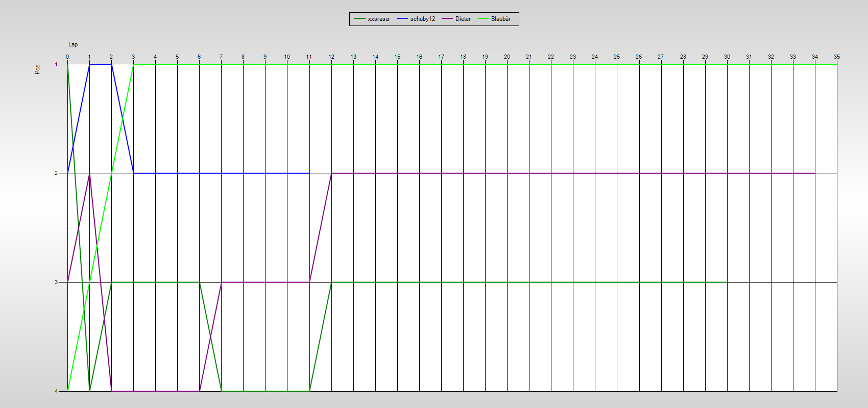Click the dark green xxsraser legend line
The width and height of the screenshot is (868, 408).
360,19
